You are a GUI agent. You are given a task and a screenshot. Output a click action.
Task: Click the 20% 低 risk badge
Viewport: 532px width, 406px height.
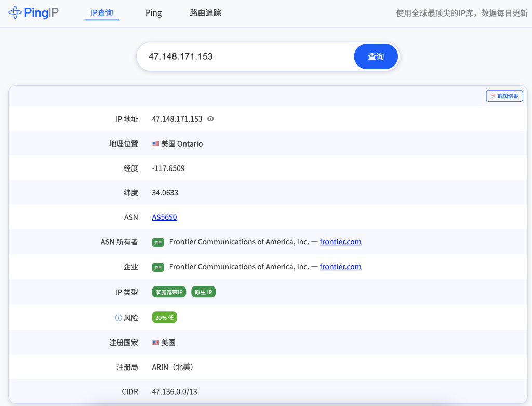(164, 318)
